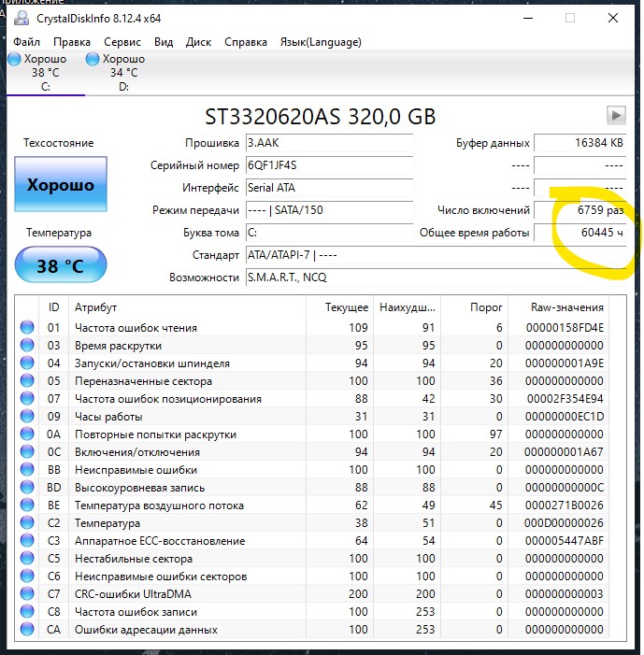Maximize the CrystalDiskInfo window
The width and height of the screenshot is (644, 655).
[570, 18]
